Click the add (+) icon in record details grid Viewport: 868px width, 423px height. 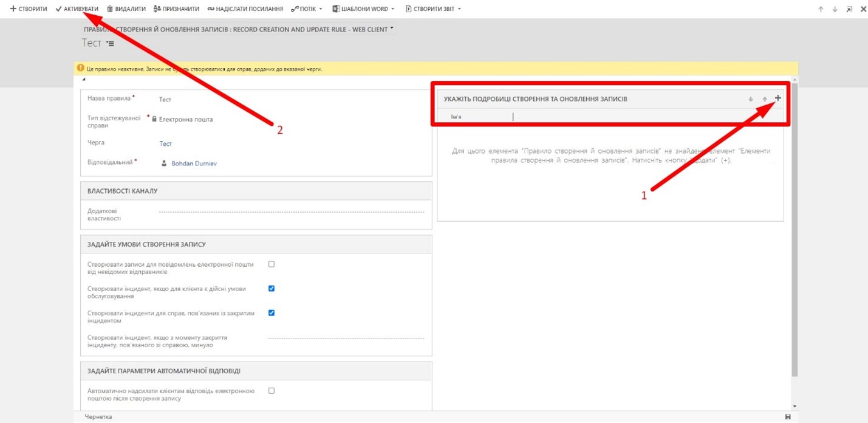tap(777, 98)
